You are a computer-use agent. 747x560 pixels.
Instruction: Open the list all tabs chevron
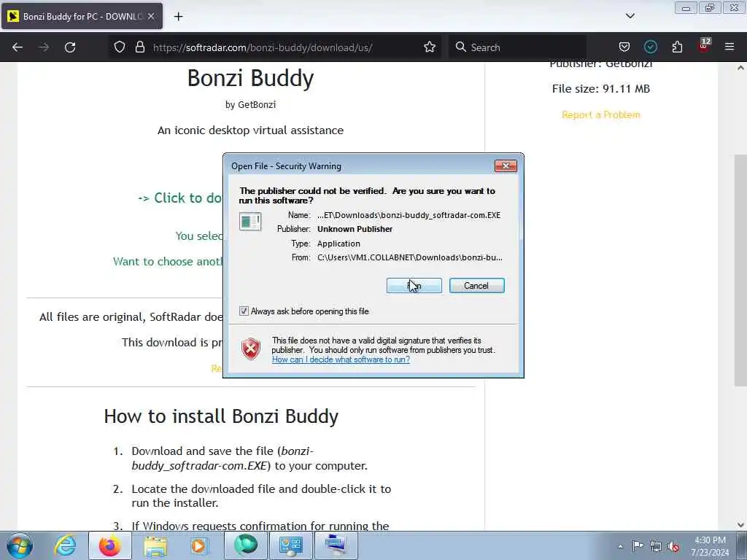(x=630, y=16)
